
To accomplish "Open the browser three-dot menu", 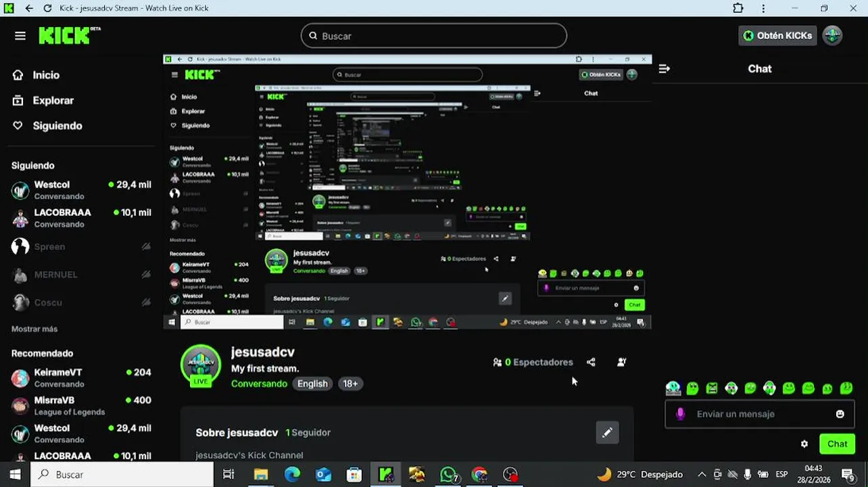I will point(763,8).
